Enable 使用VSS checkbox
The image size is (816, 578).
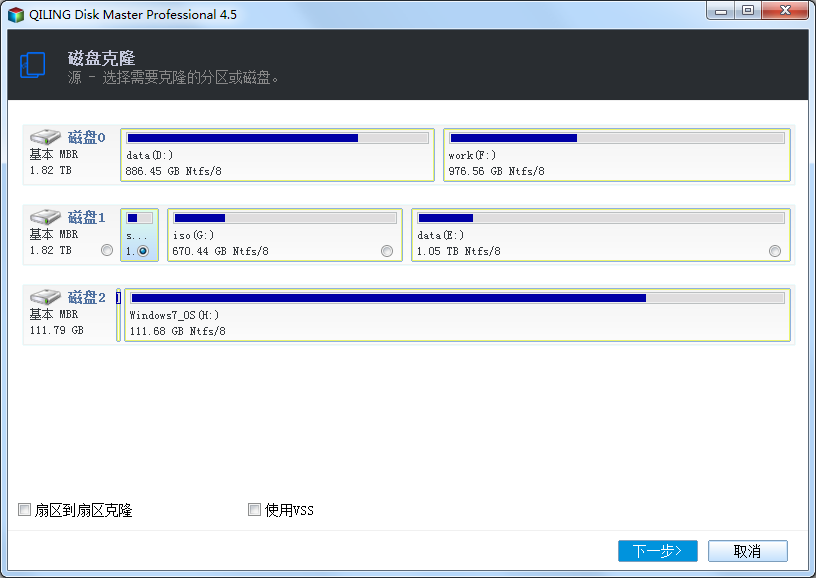(254, 509)
